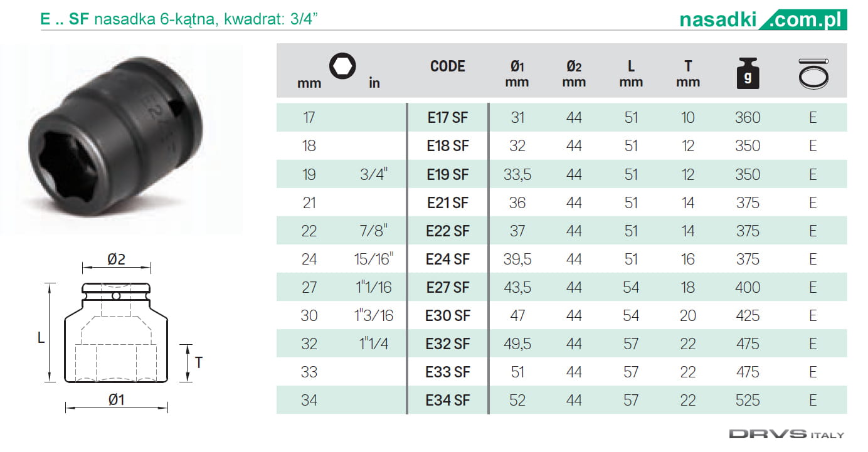Click the DRVS Italy logo
The image size is (868, 452).
[786, 434]
